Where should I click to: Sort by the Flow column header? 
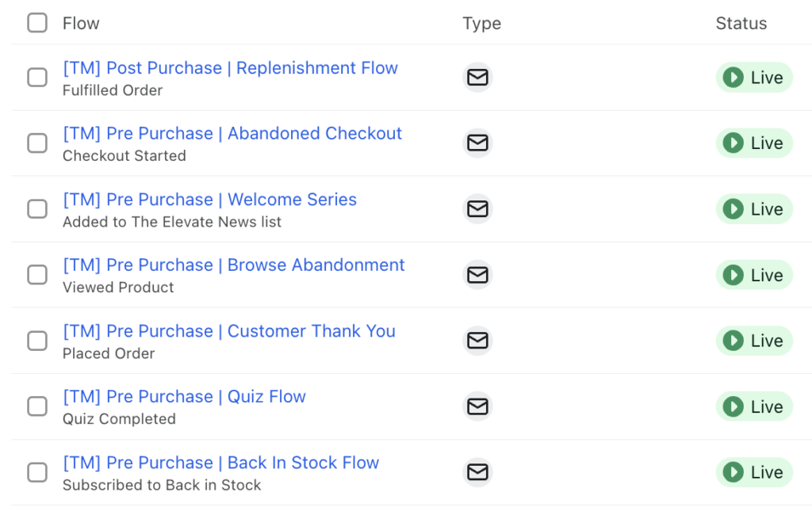(81, 23)
